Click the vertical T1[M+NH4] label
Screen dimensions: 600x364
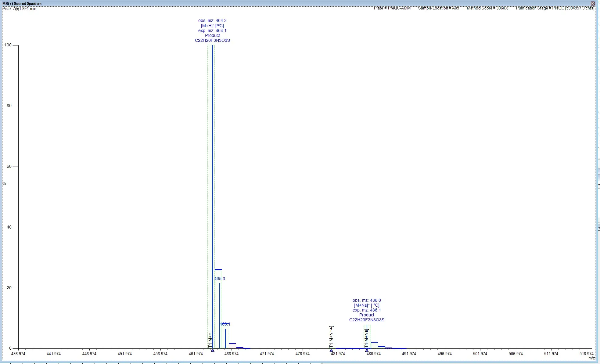(331, 337)
